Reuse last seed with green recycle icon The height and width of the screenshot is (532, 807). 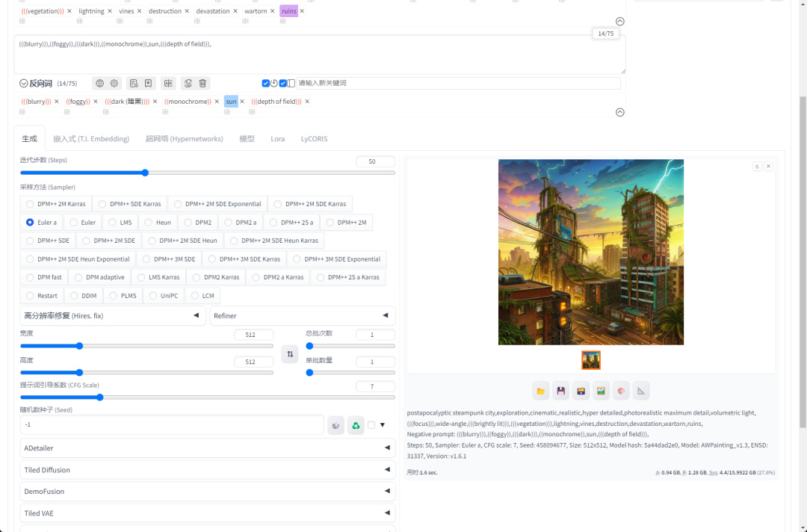(x=356, y=425)
